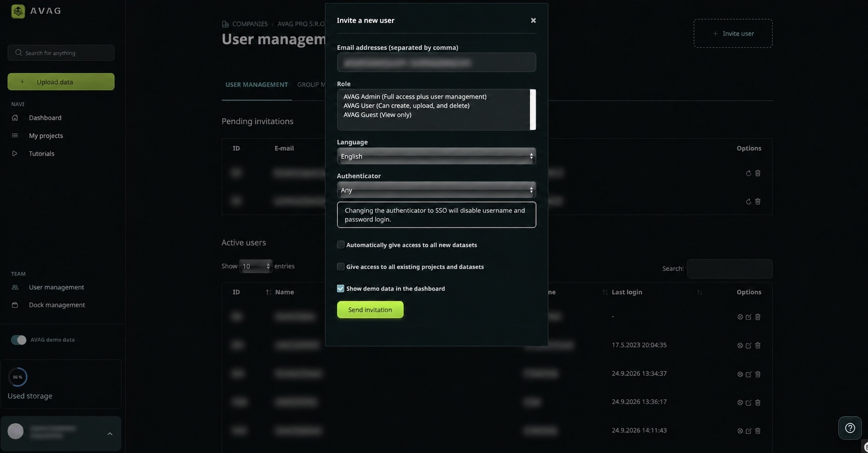Click the Send invitation button
The height and width of the screenshot is (453, 868).
[370, 310]
